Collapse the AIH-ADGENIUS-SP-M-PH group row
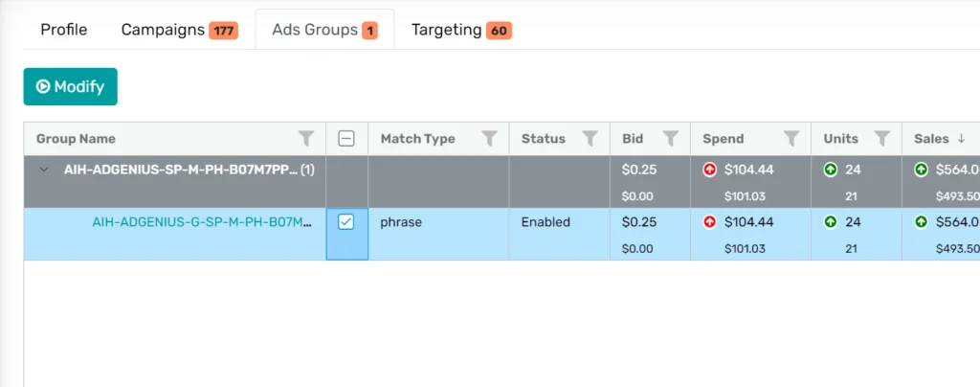 pos(44,170)
